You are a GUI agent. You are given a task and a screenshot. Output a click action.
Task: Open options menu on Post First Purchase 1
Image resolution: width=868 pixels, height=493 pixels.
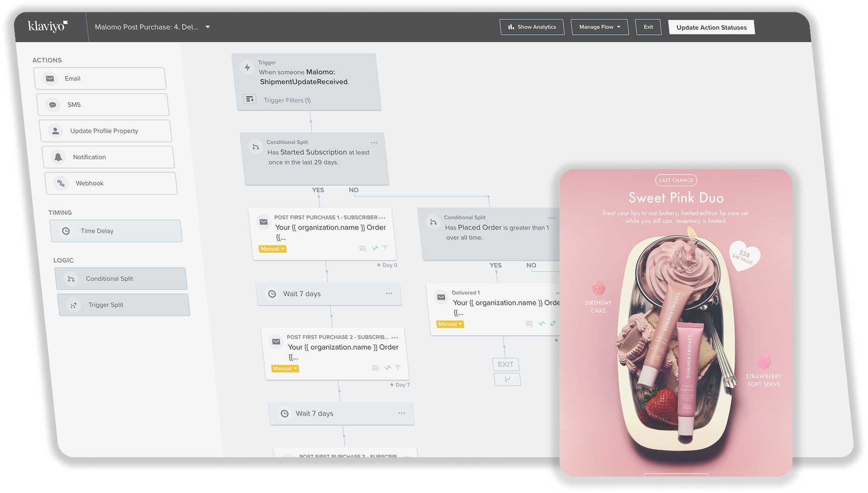tap(382, 218)
